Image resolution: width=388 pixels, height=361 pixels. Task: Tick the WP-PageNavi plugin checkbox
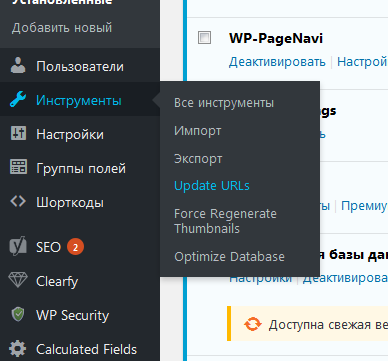204,37
